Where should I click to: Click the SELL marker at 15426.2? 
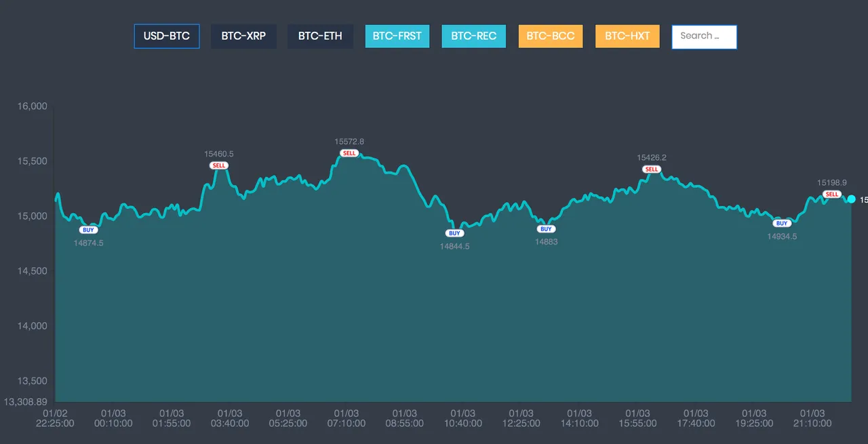(652, 169)
